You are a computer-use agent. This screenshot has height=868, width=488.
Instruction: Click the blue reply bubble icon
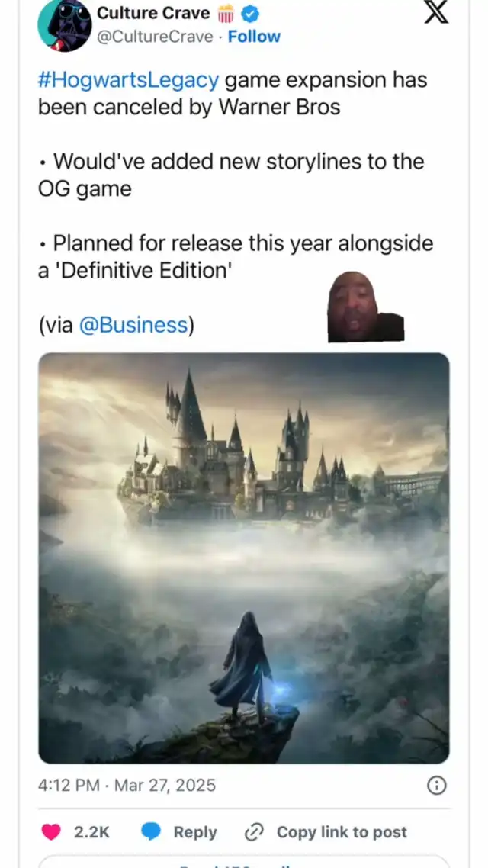[x=150, y=831]
